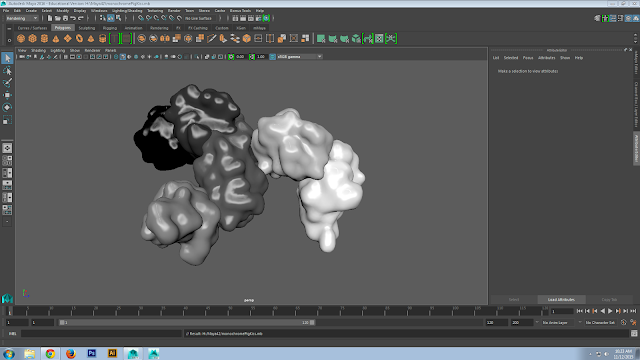Image resolution: width=640 pixels, height=360 pixels.
Task: Save the scene with toolbar disk icon
Action: coord(65,18)
